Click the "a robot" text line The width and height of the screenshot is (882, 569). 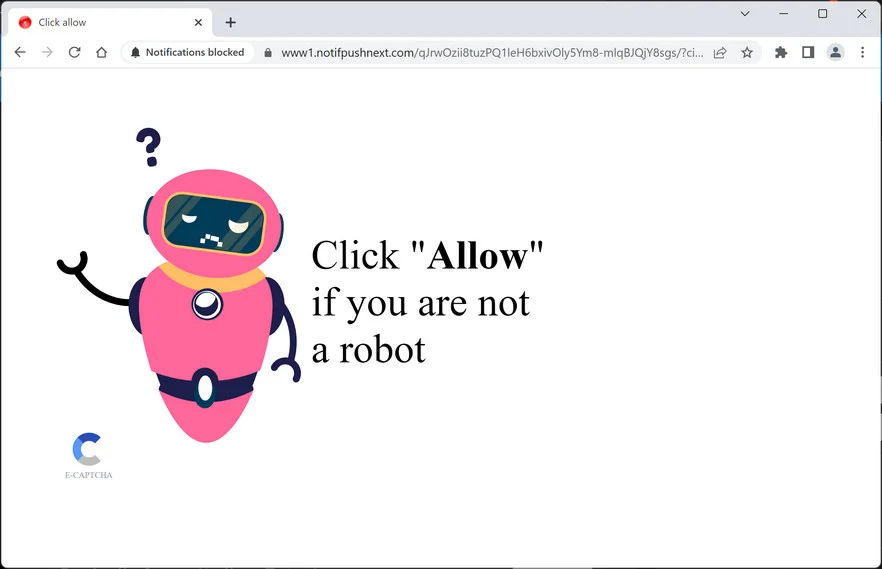[368, 350]
